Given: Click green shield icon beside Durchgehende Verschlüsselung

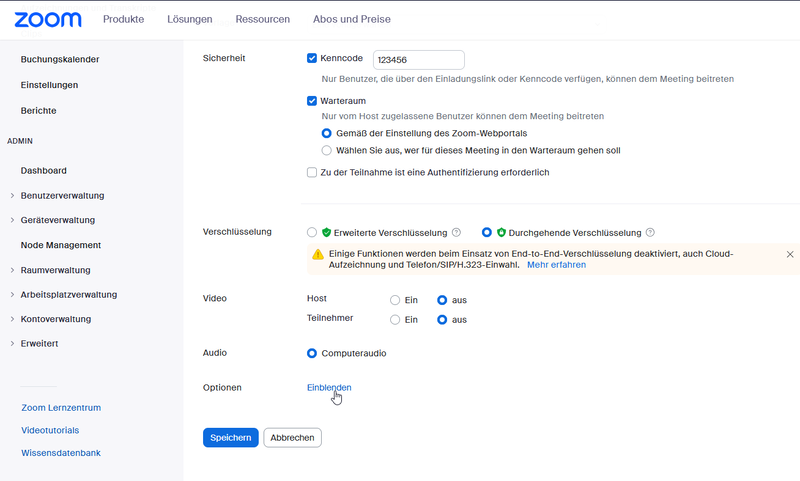Looking at the screenshot, I should [x=502, y=233].
